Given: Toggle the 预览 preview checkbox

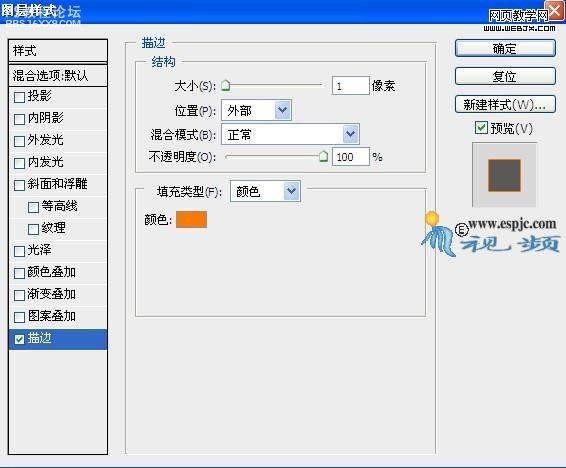Looking at the screenshot, I should pos(481,128).
